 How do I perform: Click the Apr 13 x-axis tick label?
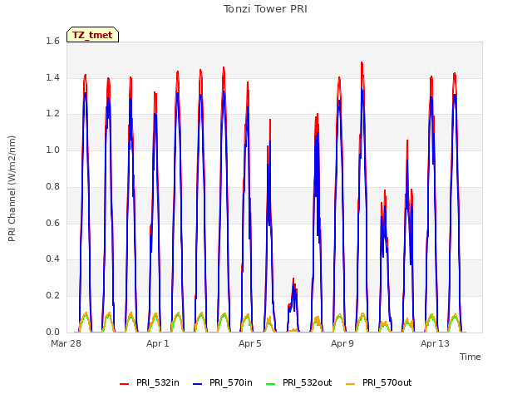coord(435,343)
